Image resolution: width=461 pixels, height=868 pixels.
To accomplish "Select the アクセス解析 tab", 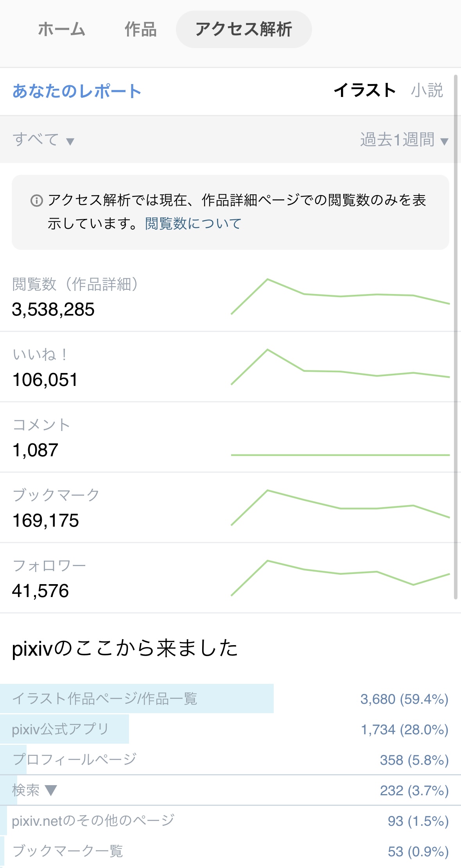I will [x=244, y=30].
